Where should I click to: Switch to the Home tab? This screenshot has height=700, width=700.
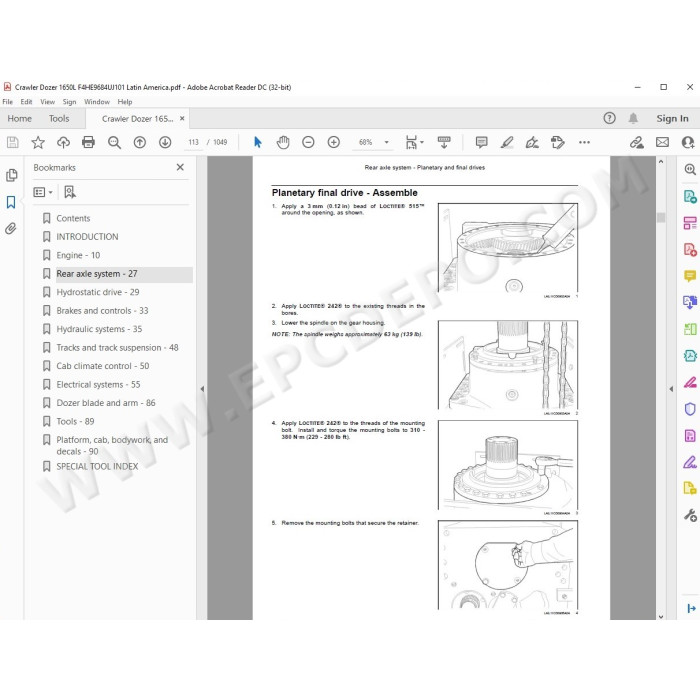(20, 118)
